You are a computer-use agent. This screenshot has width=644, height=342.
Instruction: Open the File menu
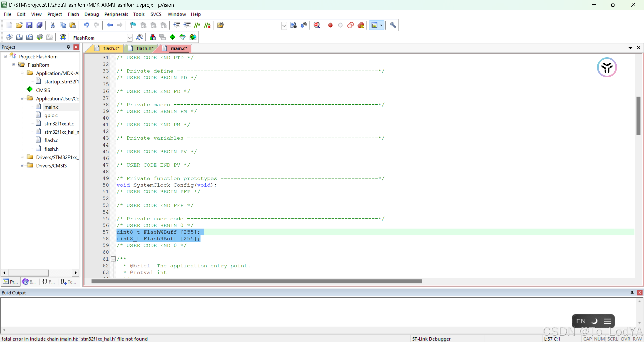coord(7,14)
